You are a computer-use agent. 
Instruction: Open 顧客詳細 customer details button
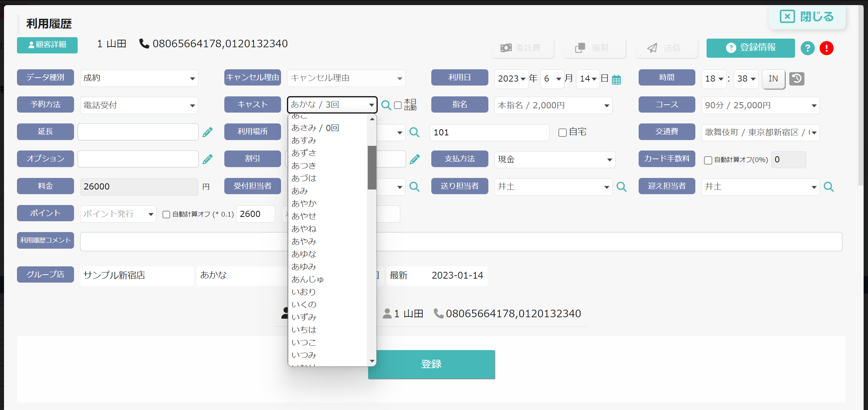click(47, 45)
